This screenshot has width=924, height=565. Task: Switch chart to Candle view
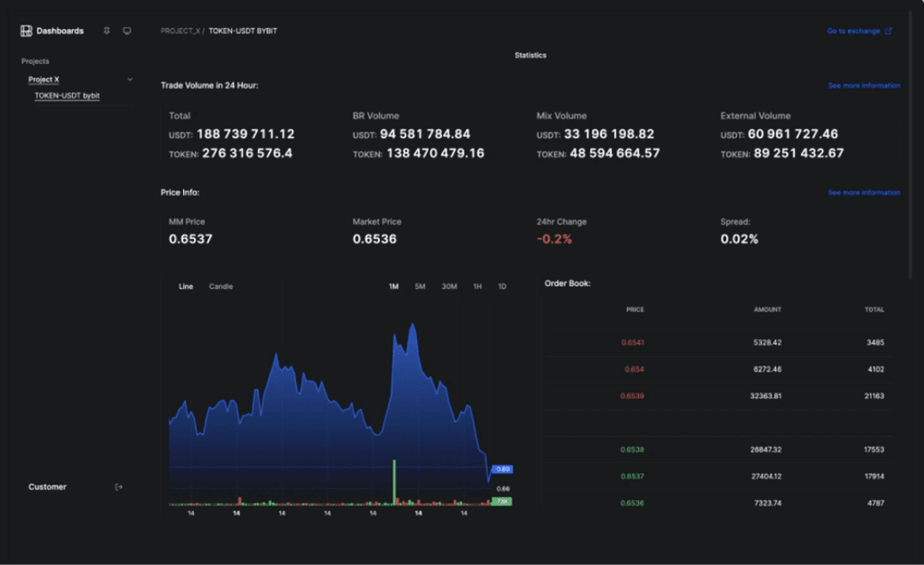(221, 286)
